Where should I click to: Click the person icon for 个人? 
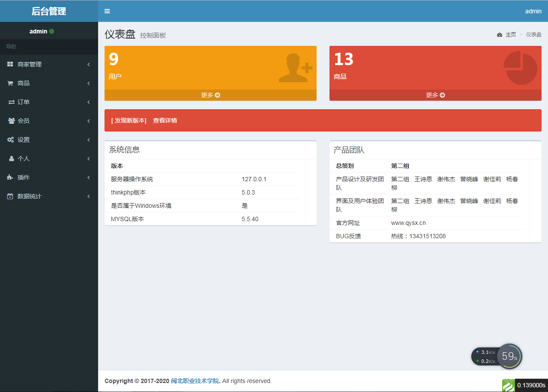12,159
